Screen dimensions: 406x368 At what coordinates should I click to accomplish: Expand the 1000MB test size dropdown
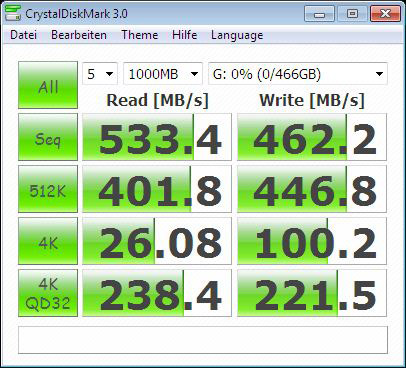tap(163, 74)
